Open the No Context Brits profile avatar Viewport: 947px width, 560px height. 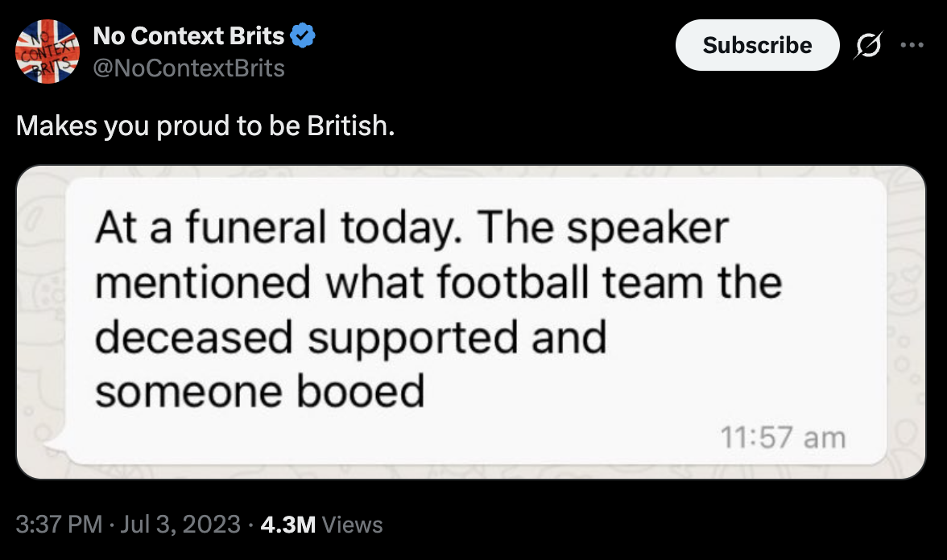[x=48, y=51]
